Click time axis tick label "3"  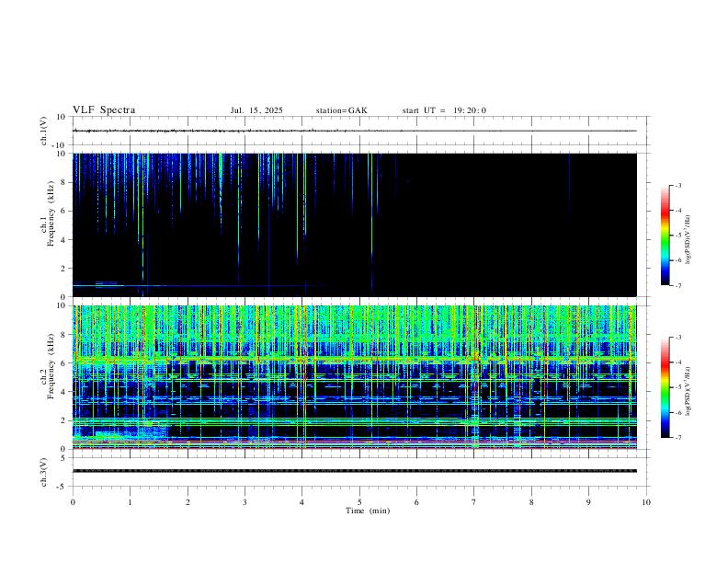coord(245,502)
